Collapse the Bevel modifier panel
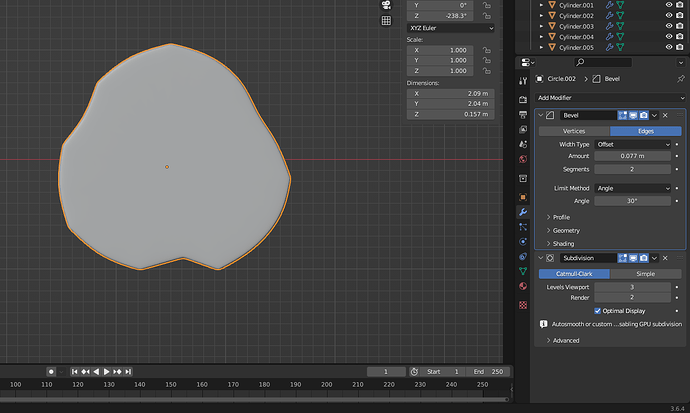 coord(540,115)
